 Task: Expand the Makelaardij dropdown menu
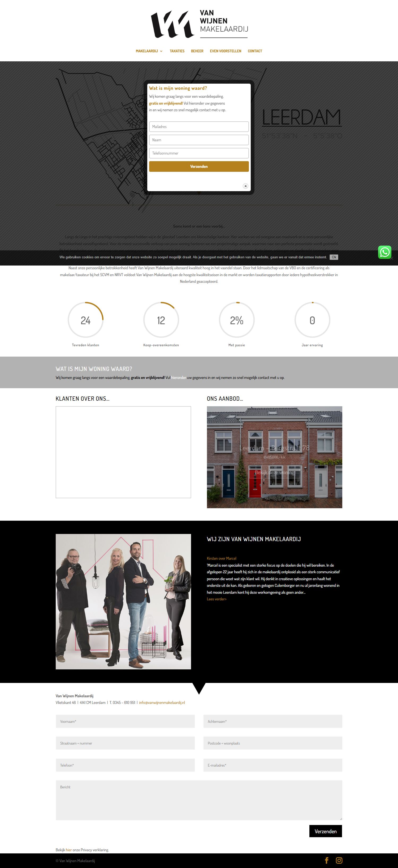click(149, 51)
